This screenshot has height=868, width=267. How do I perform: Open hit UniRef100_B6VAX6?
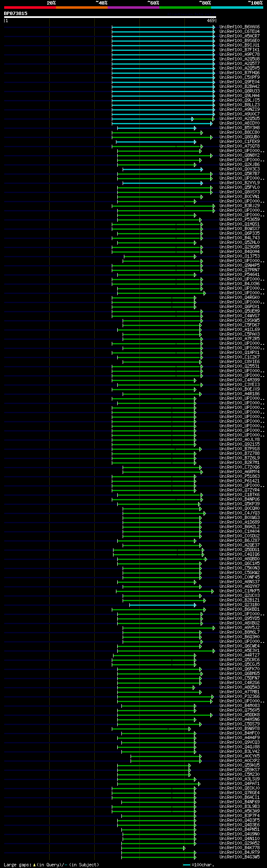[x=239, y=27]
